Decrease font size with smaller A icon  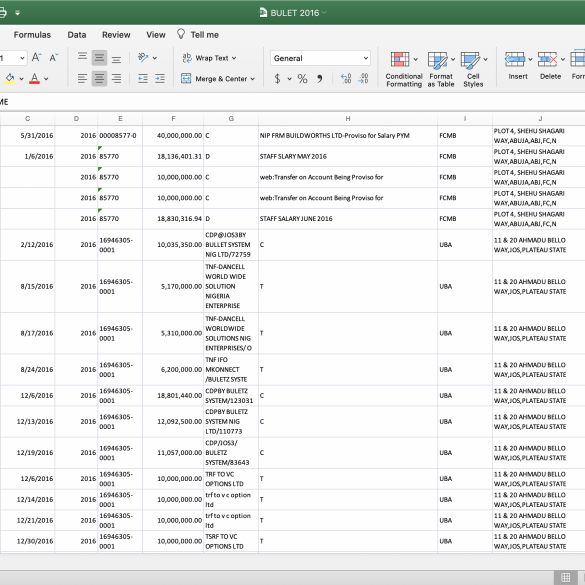click(54, 57)
